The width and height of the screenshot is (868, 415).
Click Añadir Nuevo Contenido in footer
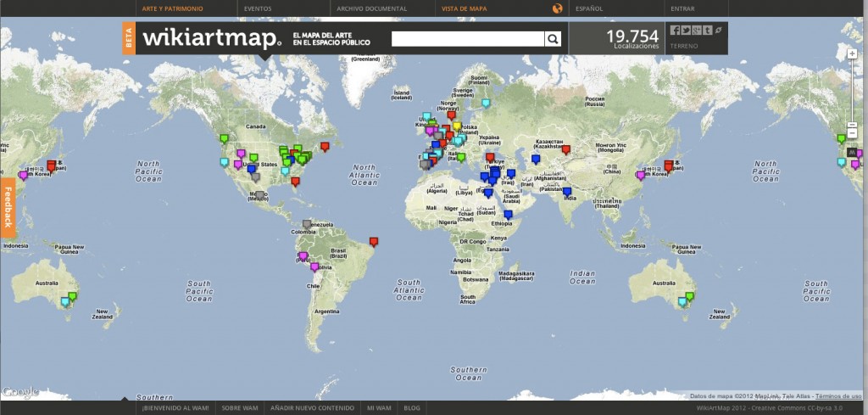312,408
